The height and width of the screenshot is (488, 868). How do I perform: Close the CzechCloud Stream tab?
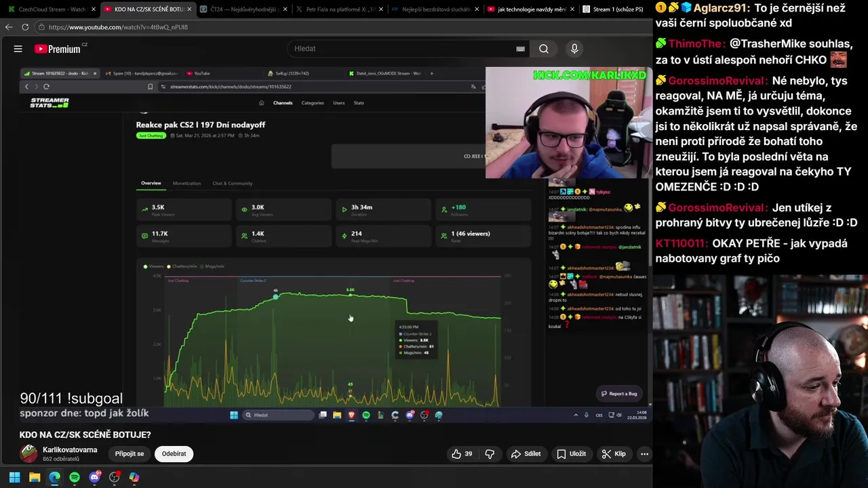click(93, 9)
